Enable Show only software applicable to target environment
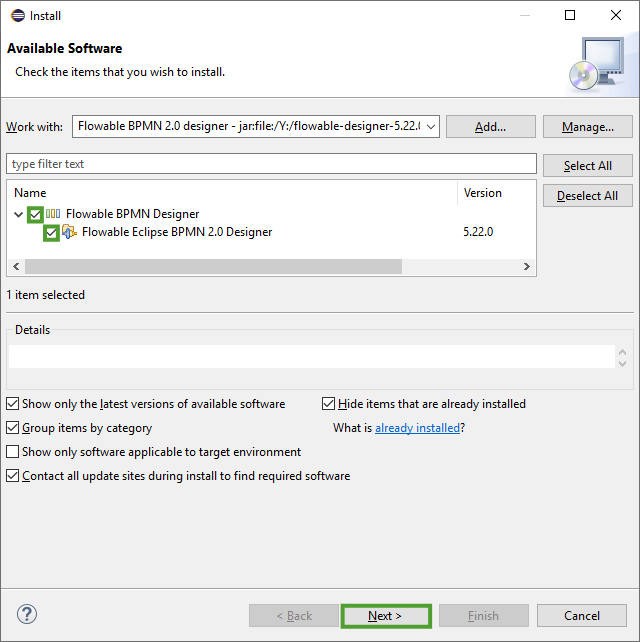The width and height of the screenshot is (640, 642). click(x=13, y=452)
